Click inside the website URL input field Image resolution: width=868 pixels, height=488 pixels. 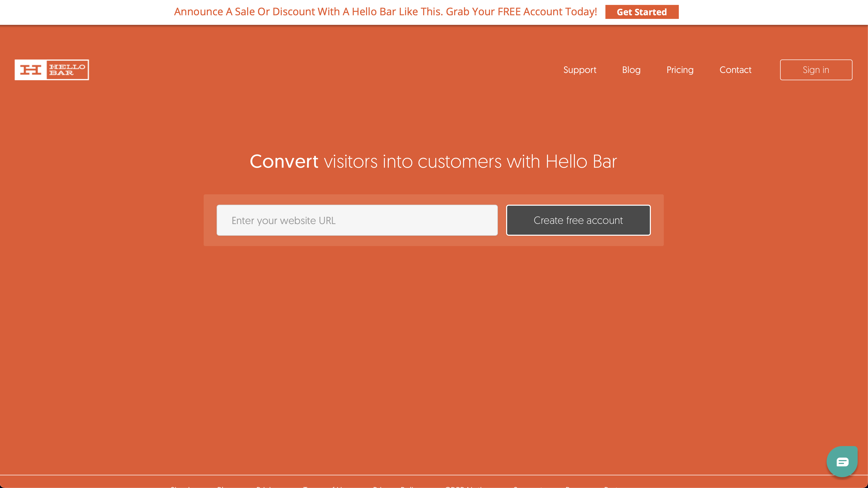click(x=357, y=220)
